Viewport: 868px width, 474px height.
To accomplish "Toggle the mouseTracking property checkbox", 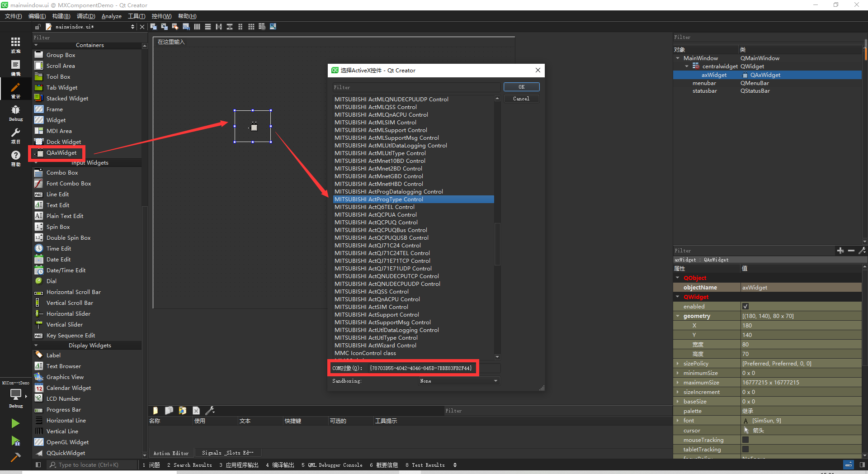I will point(745,440).
